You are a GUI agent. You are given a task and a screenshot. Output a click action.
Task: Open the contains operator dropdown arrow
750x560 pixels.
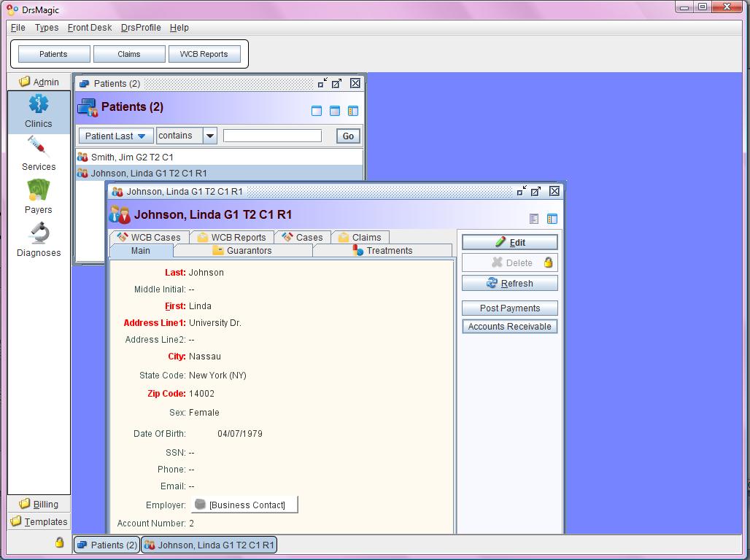(x=210, y=136)
